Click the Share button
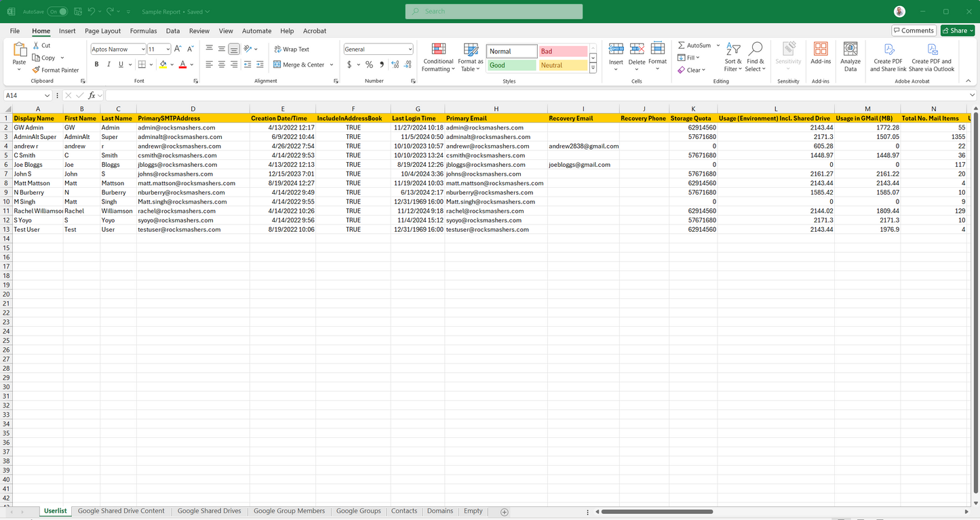 (x=957, y=31)
